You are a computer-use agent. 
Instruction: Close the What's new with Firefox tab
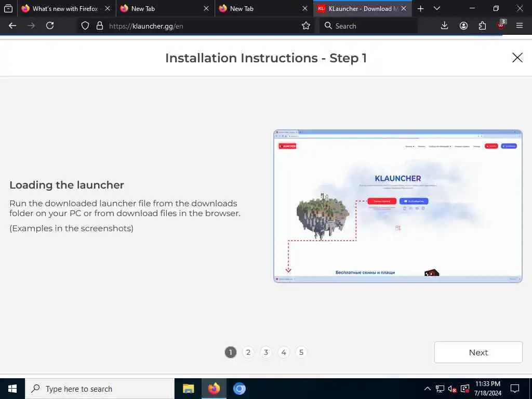point(108,9)
